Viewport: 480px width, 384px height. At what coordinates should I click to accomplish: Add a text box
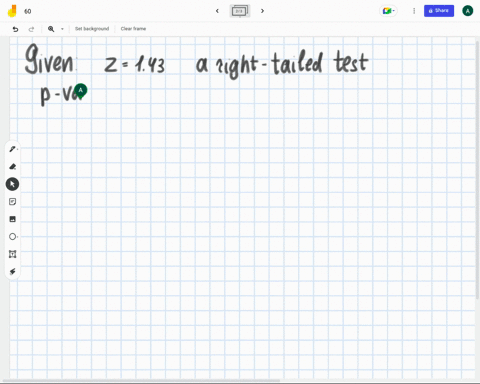tap(12, 254)
